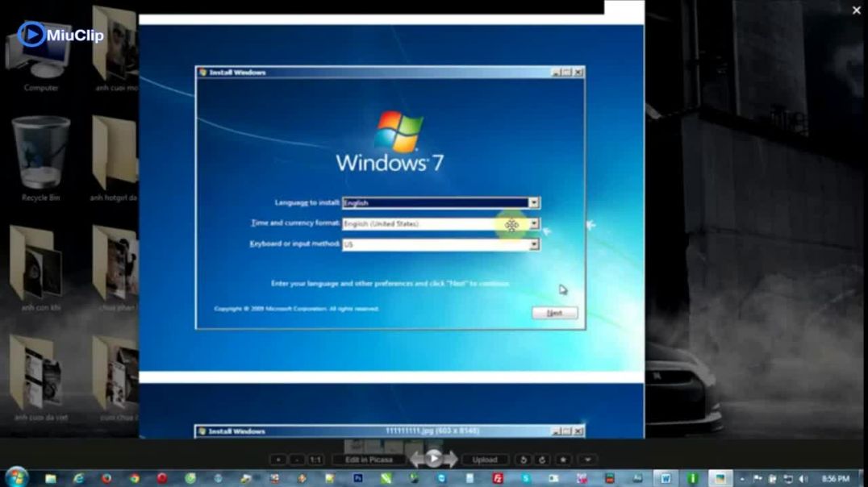
Task: View the photo at 1:1 actual size
Action: coord(314,459)
